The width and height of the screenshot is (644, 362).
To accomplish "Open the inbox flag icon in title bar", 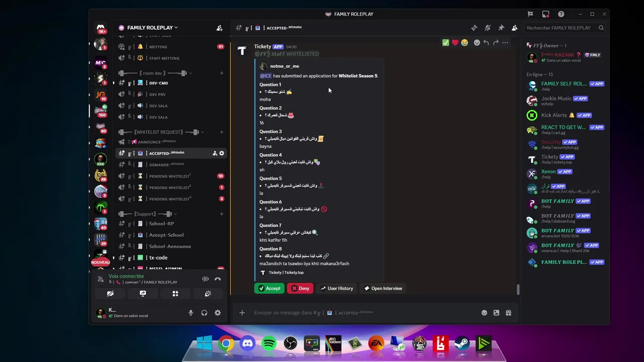I will (x=530, y=14).
